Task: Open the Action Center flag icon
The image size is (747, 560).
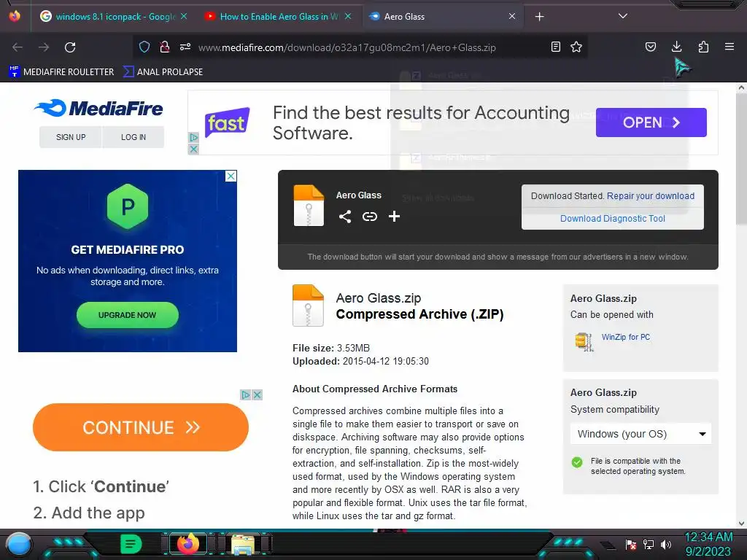Action: [x=631, y=544]
